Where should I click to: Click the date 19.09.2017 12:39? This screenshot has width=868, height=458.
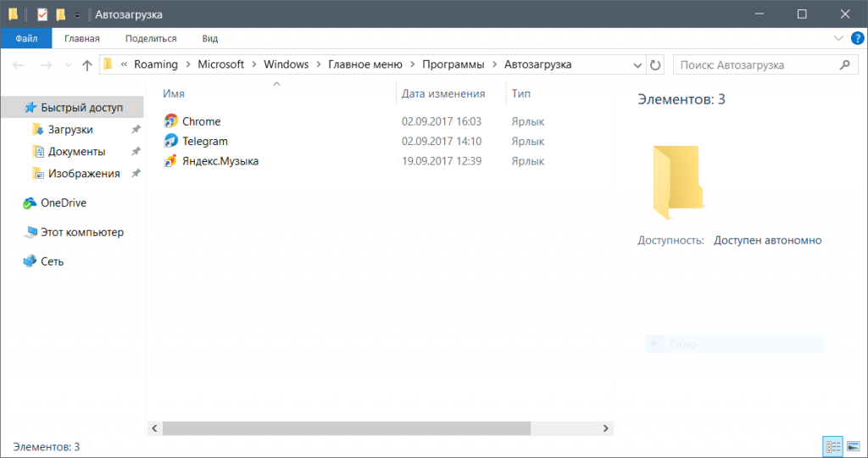(x=442, y=161)
